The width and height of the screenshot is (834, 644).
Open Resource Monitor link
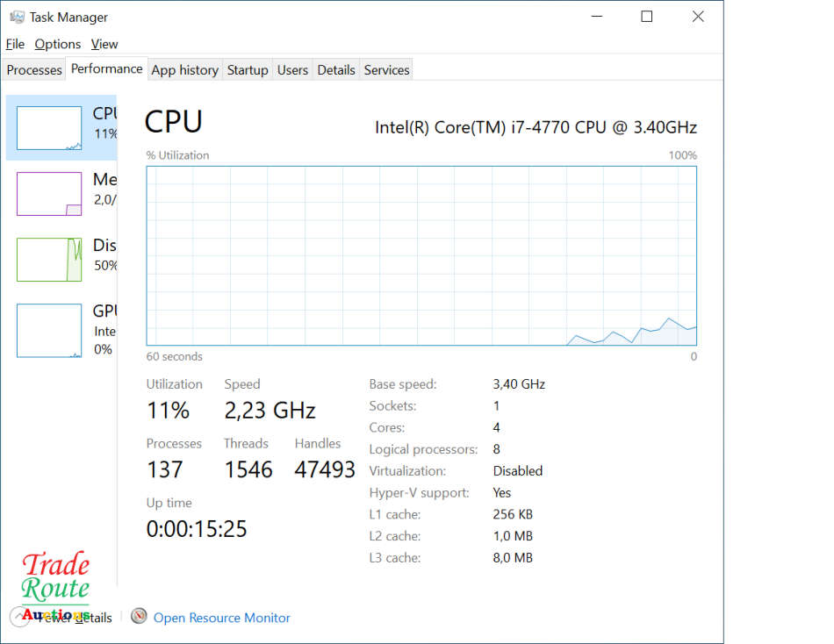coord(221,618)
